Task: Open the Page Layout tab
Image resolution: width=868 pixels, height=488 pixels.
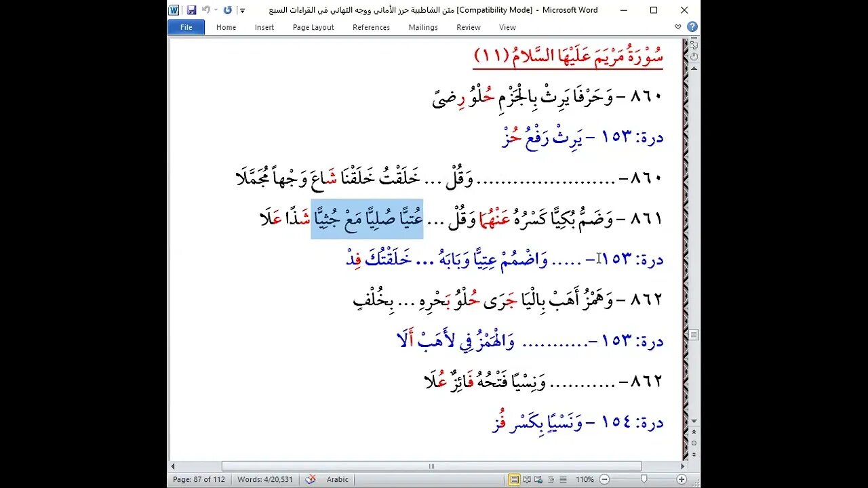Action: point(313,27)
